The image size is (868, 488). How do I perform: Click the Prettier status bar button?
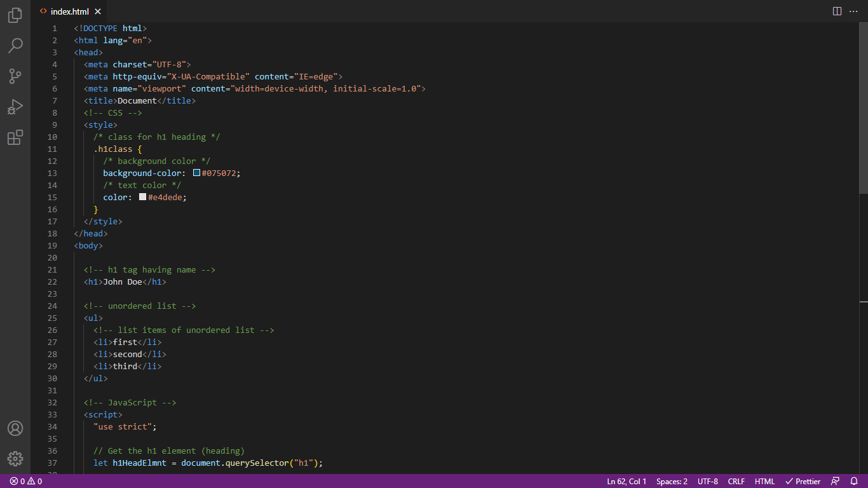coord(803,482)
